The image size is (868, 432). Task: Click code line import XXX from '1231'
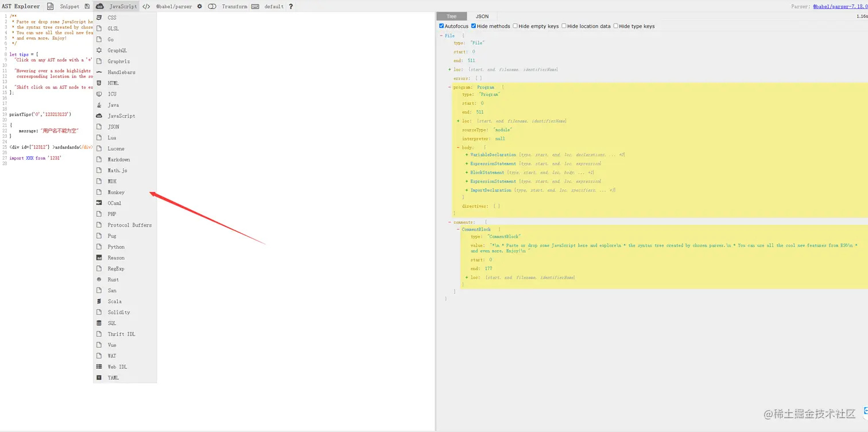pos(36,158)
